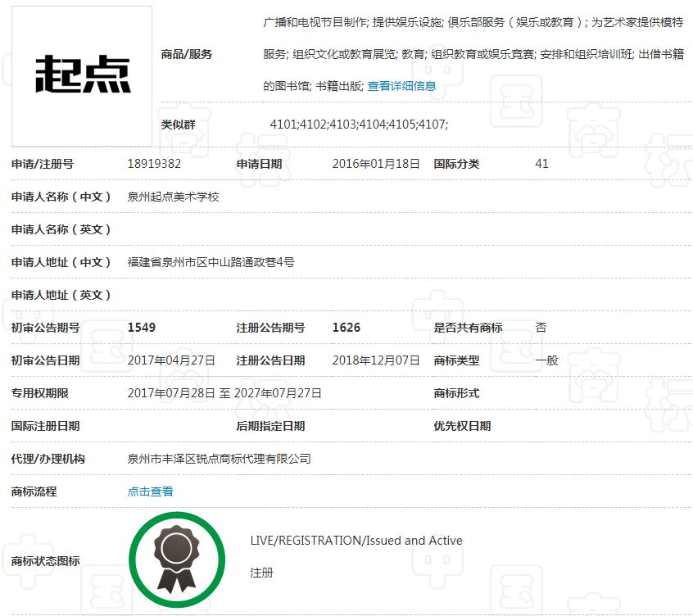
Task: Click the 商标形式 label
Action: pyautogui.click(x=456, y=393)
